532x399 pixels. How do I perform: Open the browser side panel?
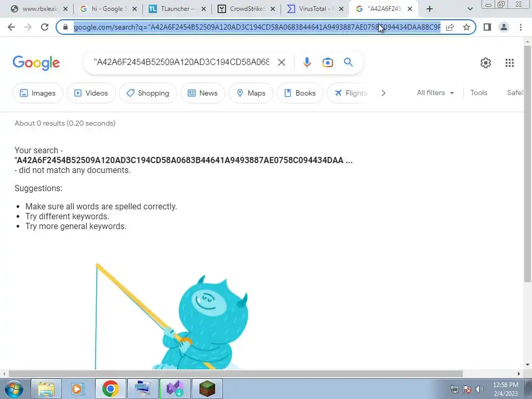click(x=487, y=27)
